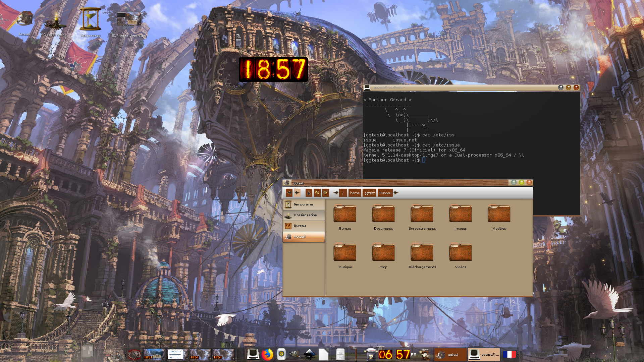Select Bureau in file manager sidebar
The image size is (644, 362).
pyautogui.click(x=304, y=226)
